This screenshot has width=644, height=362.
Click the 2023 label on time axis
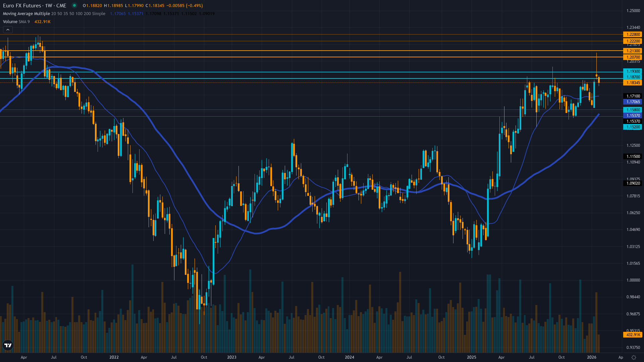(x=232, y=357)
